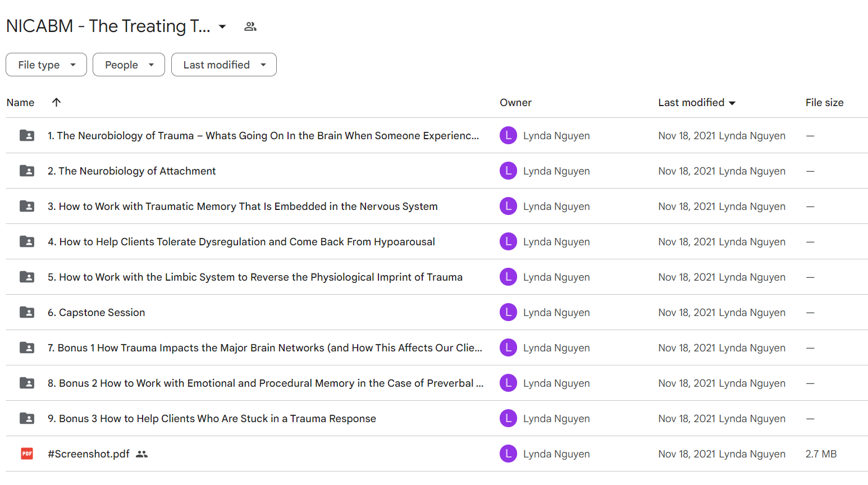Click the PDF icon for #Screenshot.pdf

click(27, 454)
